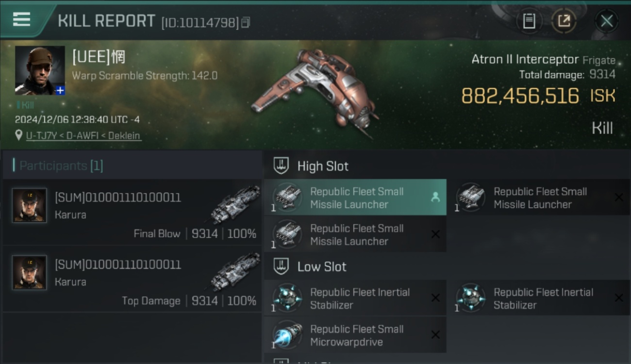Select highlighted Republic Fleet Small Missile Launcher
This screenshot has height=364, width=631.
[355, 198]
